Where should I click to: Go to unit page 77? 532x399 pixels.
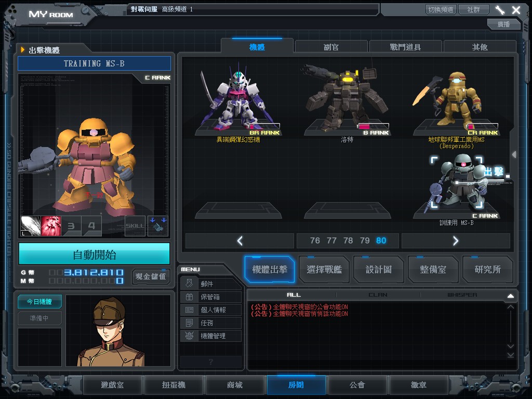pyautogui.click(x=331, y=241)
